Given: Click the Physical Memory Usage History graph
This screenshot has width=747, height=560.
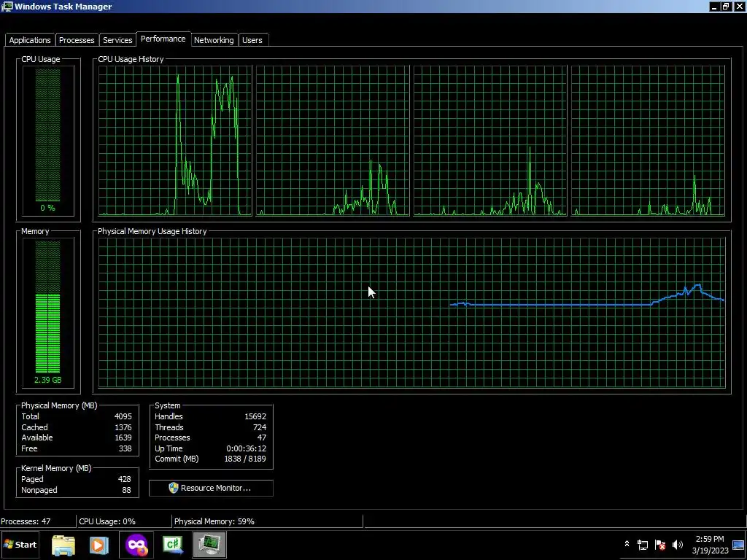Looking at the screenshot, I should click(411, 313).
